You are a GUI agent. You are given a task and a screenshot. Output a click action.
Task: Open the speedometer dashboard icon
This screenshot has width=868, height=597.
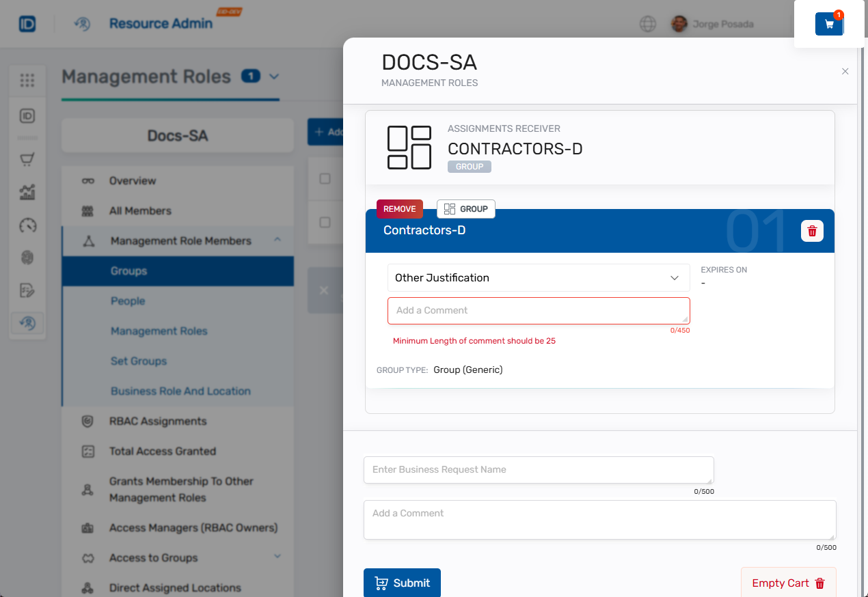point(27,225)
